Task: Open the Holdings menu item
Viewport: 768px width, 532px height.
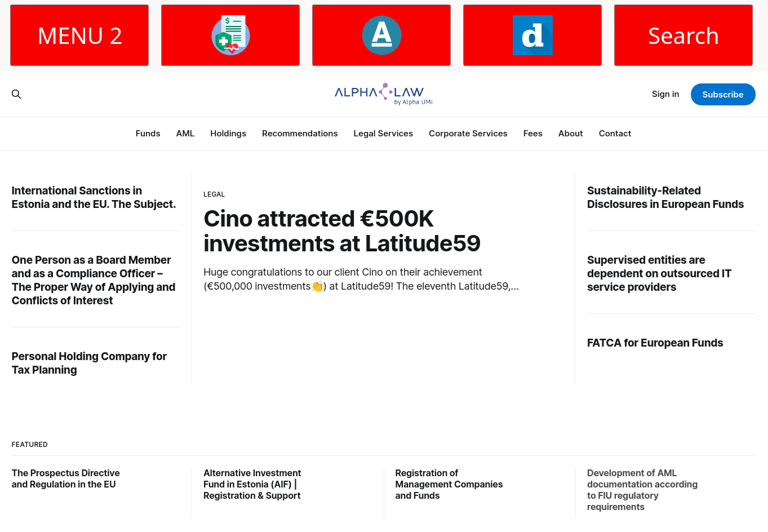Action: coord(228,134)
